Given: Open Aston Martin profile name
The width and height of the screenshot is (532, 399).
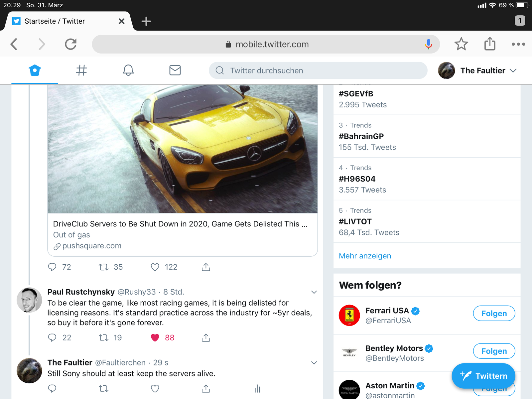Looking at the screenshot, I should coord(390,386).
